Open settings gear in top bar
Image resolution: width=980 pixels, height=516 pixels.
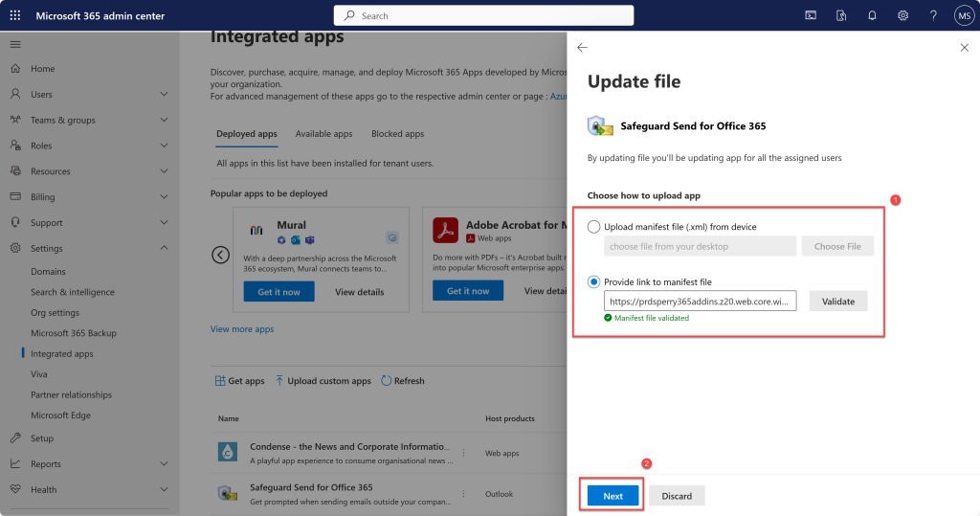(x=902, y=15)
